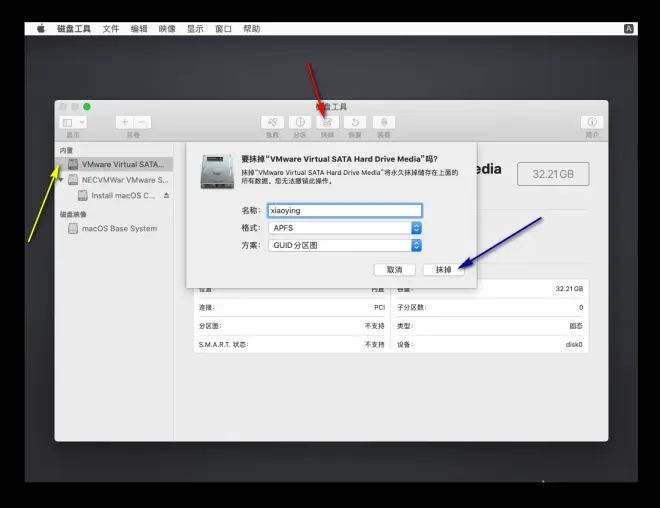Click the macOS Base System disk icon
The height and width of the screenshot is (508, 660).
[73, 229]
